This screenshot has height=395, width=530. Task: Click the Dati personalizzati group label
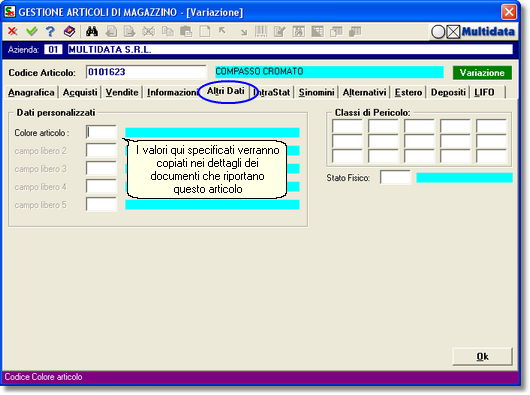pos(56,113)
